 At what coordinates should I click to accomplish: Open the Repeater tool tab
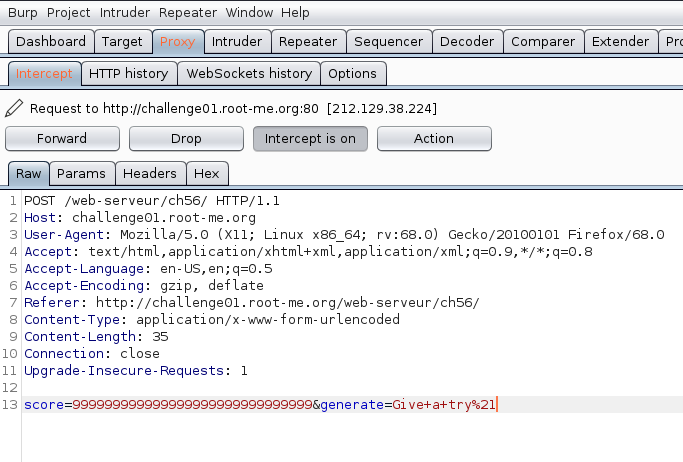[x=308, y=42]
